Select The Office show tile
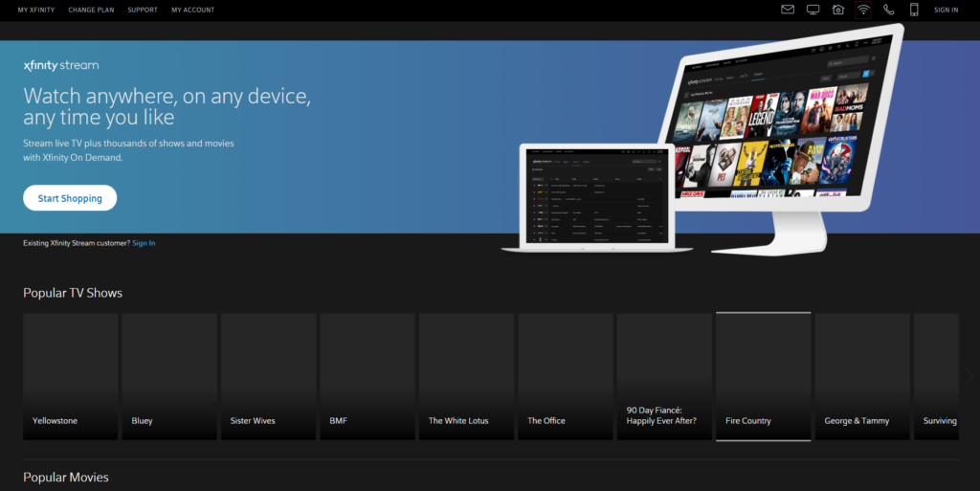The width and height of the screenshot is (980, 491). point(566,377)
